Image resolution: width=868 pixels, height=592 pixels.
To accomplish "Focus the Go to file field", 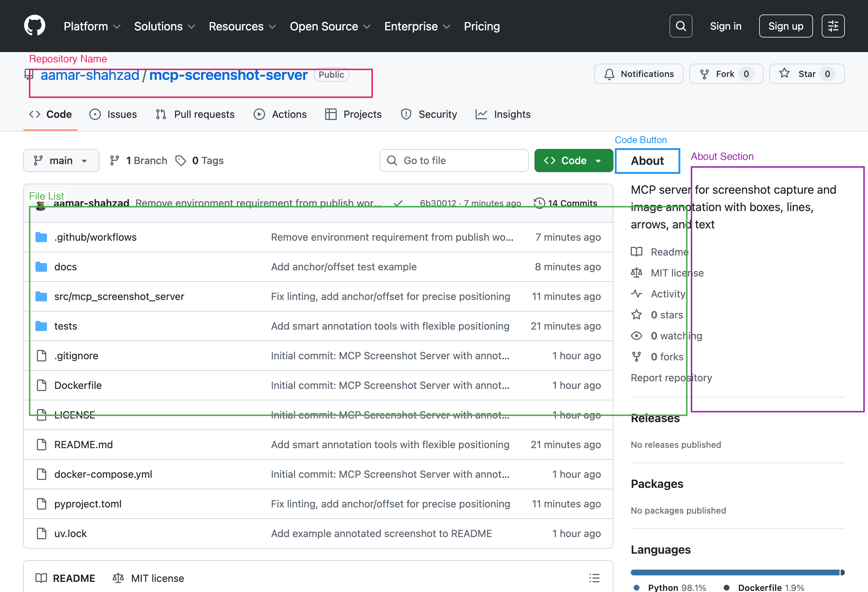I will click(x=454, y=160).
